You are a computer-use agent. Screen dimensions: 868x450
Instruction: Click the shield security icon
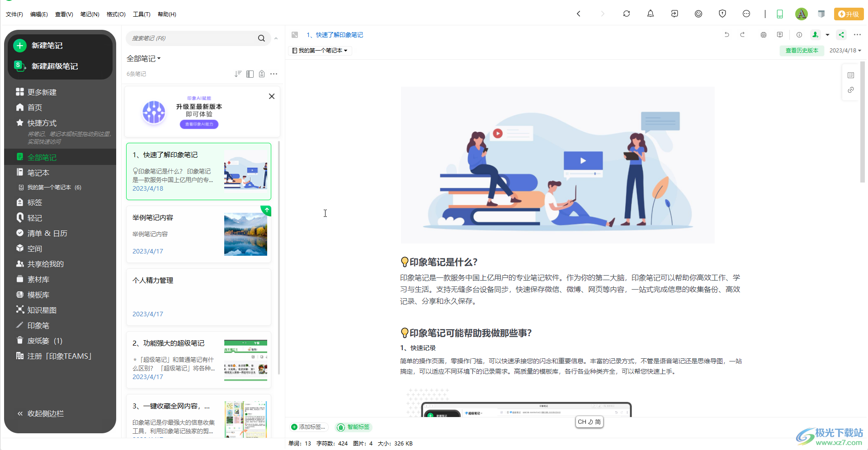tap(722, 14)
